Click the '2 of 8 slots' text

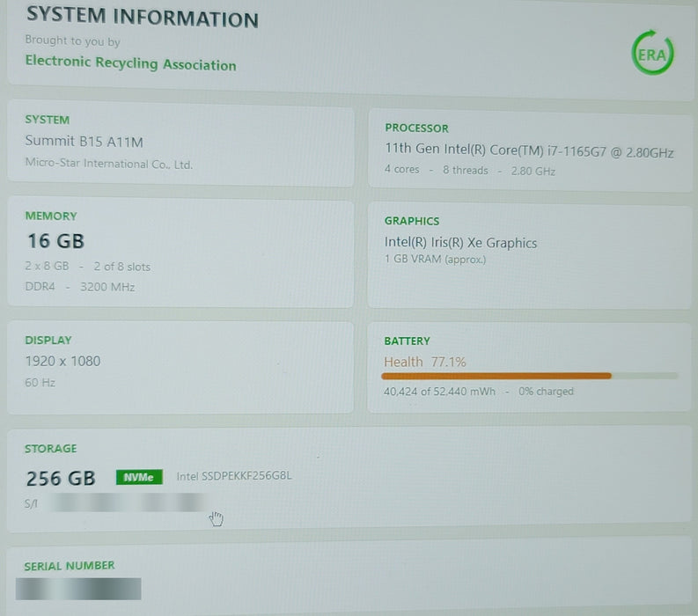122,267
